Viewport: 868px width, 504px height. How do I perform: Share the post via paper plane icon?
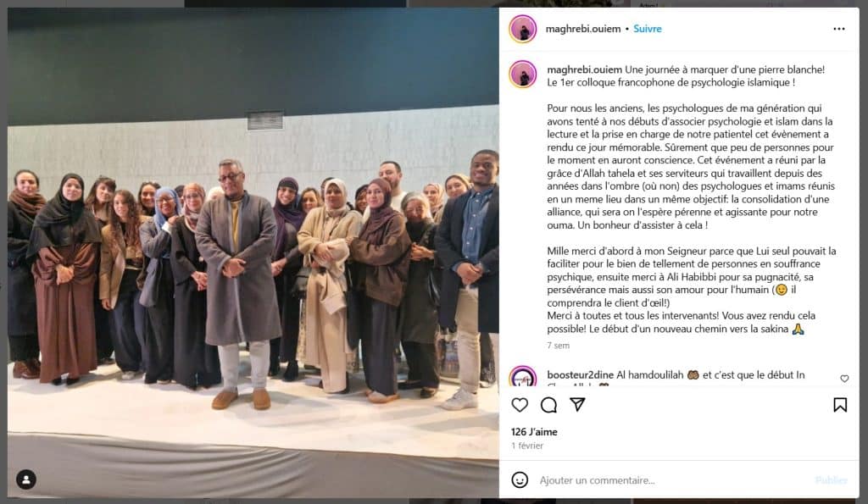577,404
